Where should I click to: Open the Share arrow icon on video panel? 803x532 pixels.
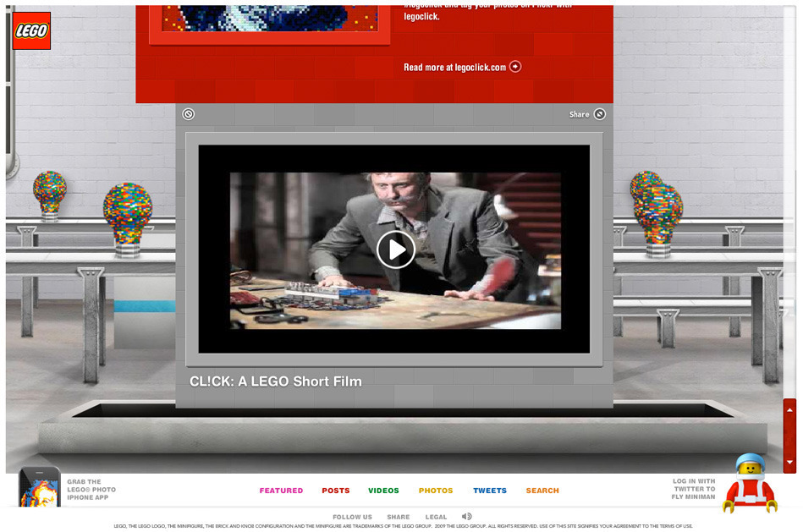[x=600, y=114]
